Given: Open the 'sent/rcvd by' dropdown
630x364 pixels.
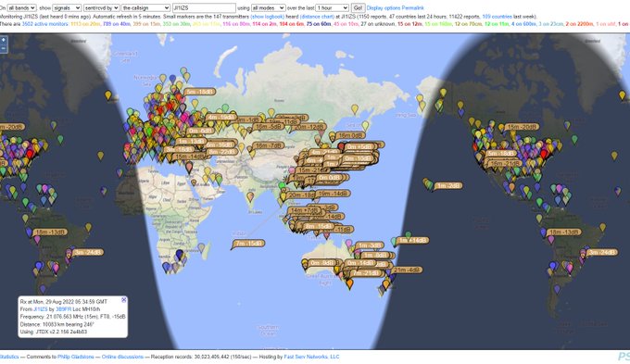Looking at the screenshot, I should (x=101, y=7).
